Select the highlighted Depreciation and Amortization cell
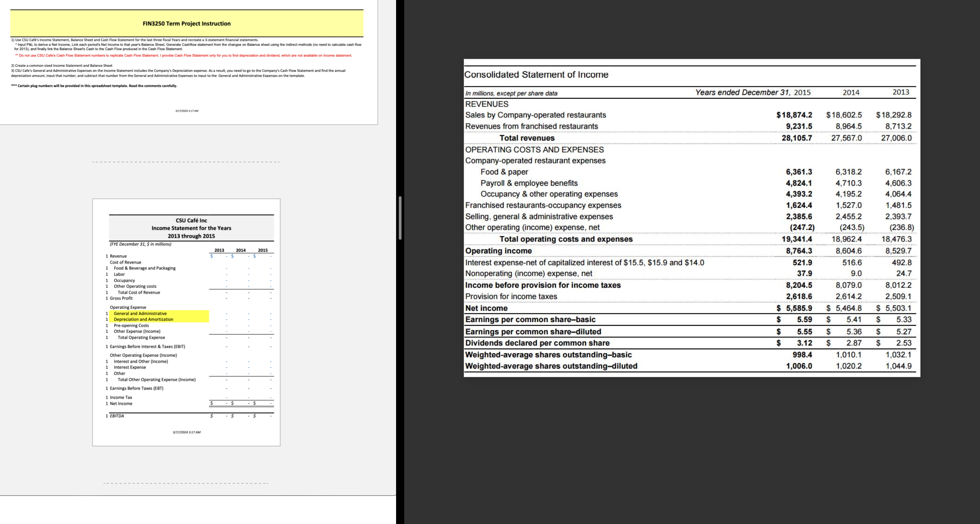Viewport: 980px width, 524px height. [x=143, y=319]
